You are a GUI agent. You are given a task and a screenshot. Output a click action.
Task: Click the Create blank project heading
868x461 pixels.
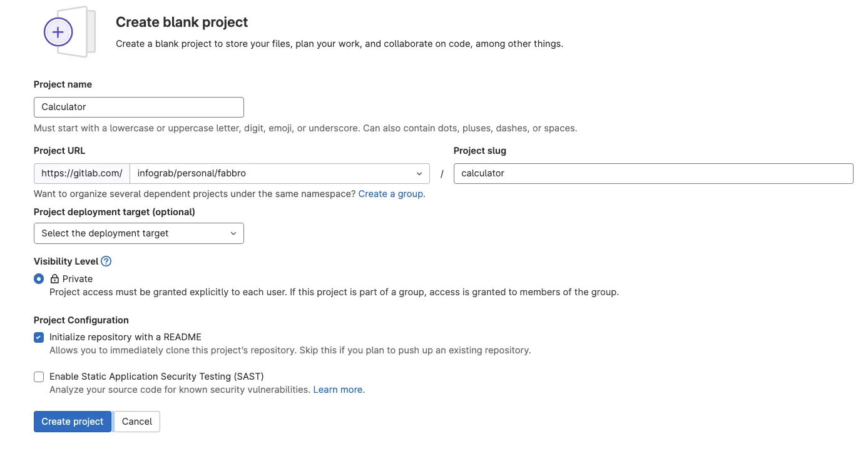tap(181, 23)
